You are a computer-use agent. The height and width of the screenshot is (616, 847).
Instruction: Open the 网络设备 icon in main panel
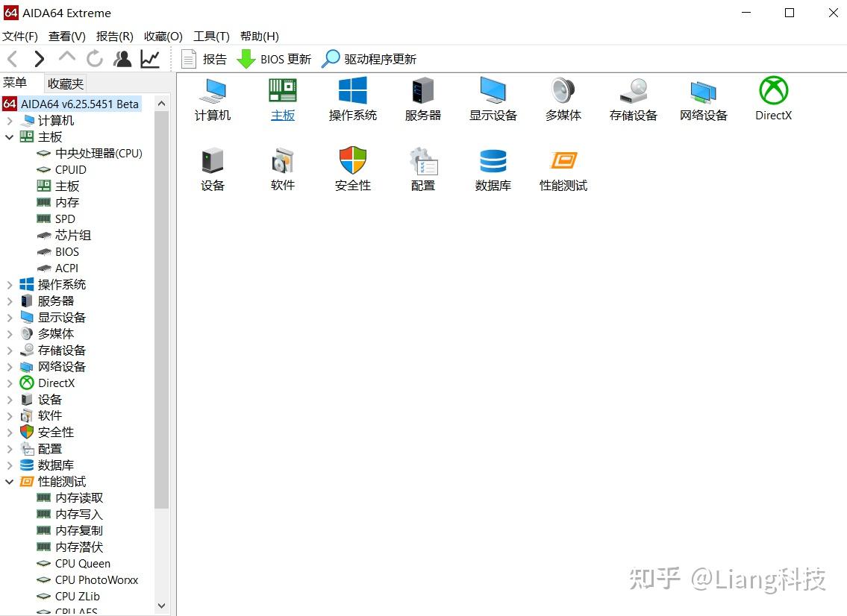click(703, 100)
